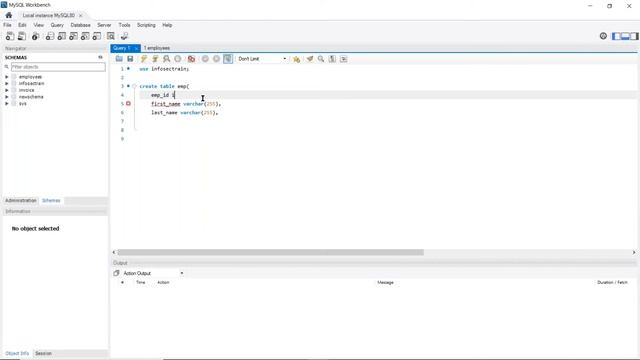Click the Action Output copy icon

(x=116, y=273)
